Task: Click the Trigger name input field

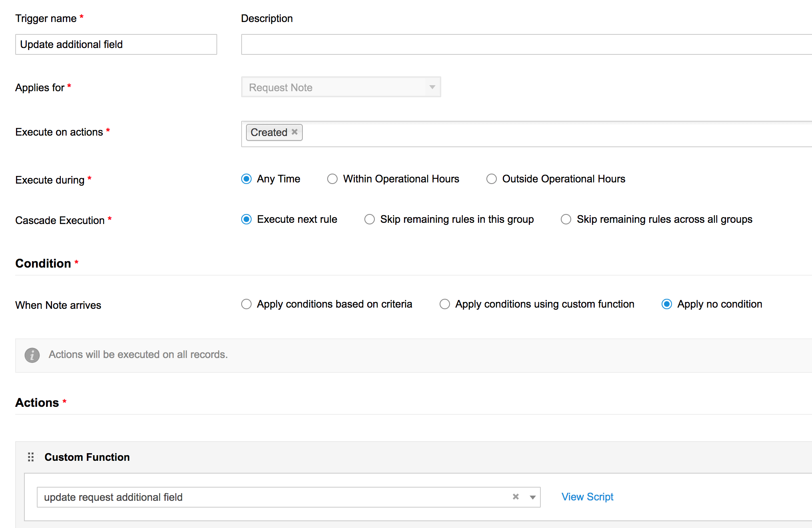Action: point(116,44)
